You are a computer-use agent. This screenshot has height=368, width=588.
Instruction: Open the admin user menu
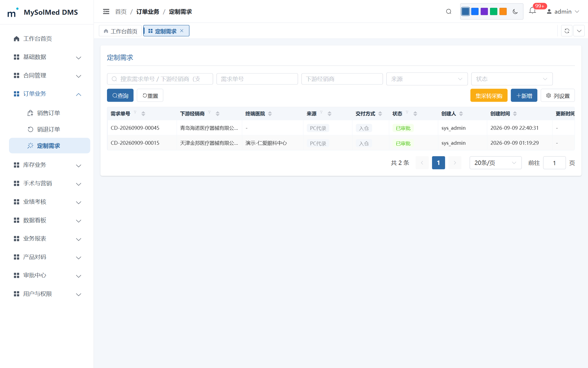(563, 12)
